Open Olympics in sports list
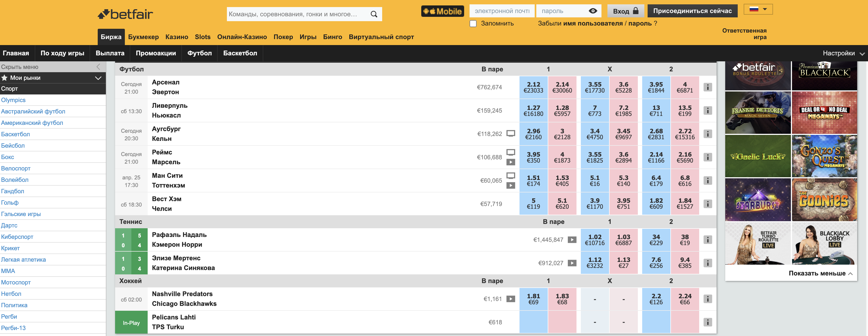Image resolution: width=868 pixels, height=336 pixels. [13, 100]
